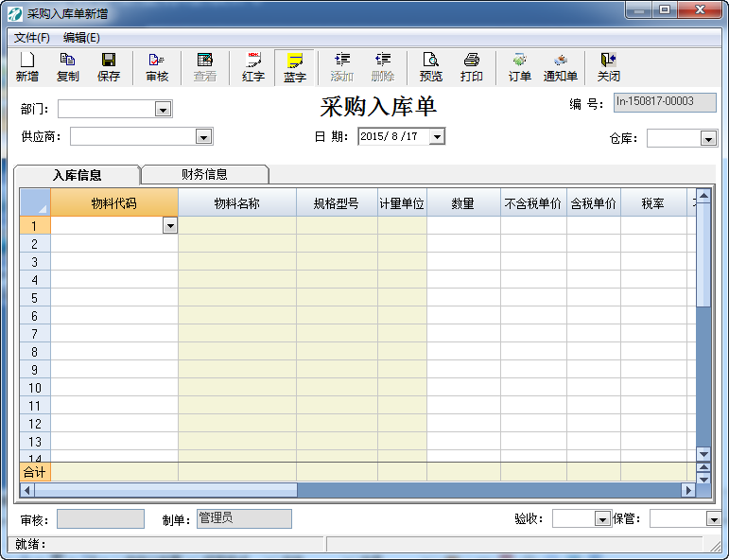Expand the 验收 dropdown

tap(602, 519)
